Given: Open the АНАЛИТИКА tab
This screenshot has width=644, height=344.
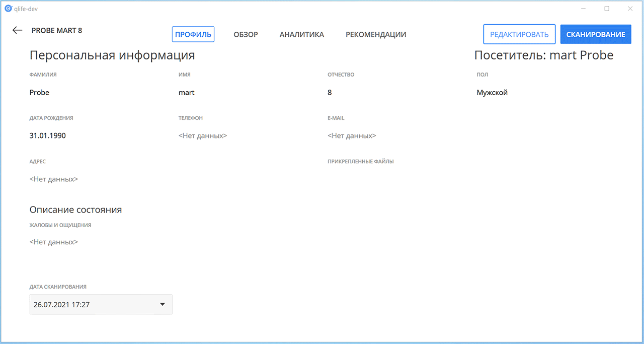Looking at the screenshot, I should point(302,35).
